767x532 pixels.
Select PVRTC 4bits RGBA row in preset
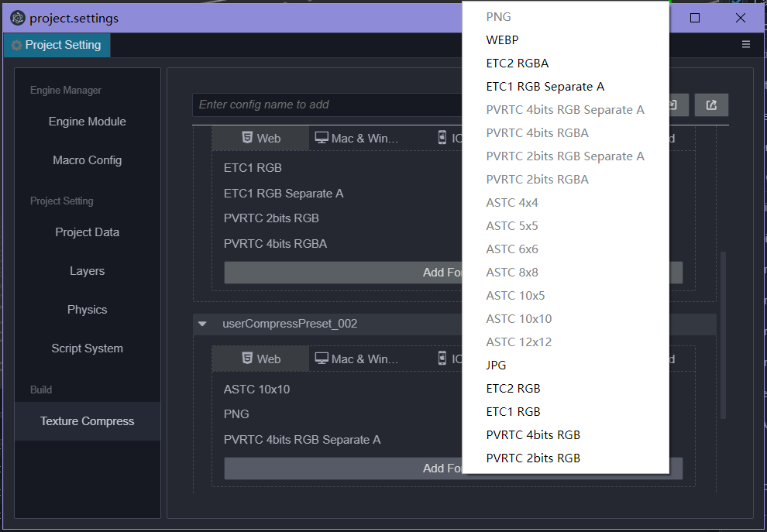pos(275,243)
